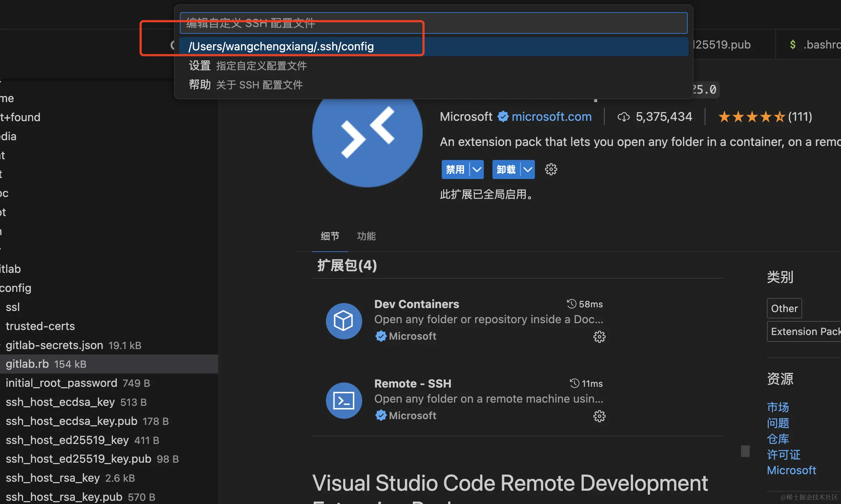This screenshot has width=841, height=504.
Task: Click the verified publisher badge next to Microsoft
Action: (x=503, y=117)
